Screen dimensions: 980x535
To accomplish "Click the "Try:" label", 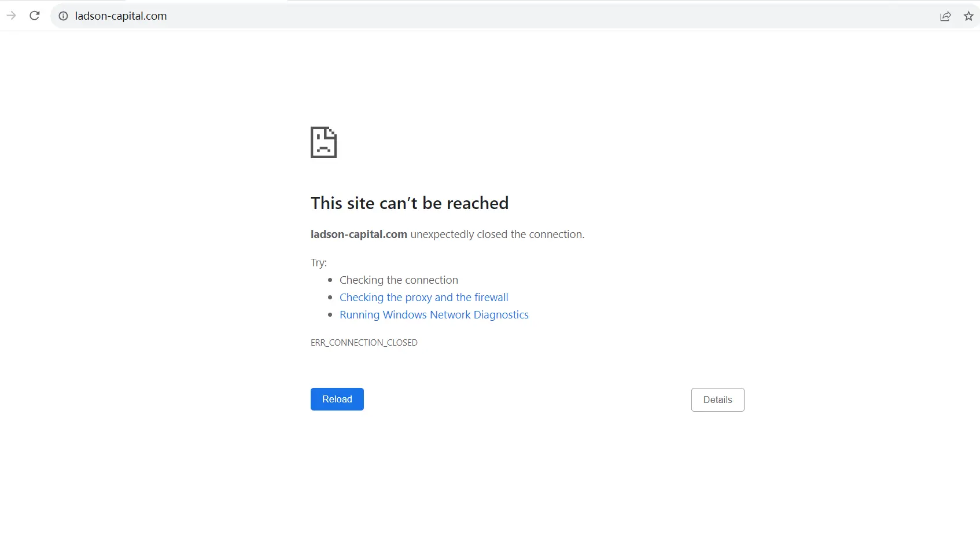I will tap(319, 263).
